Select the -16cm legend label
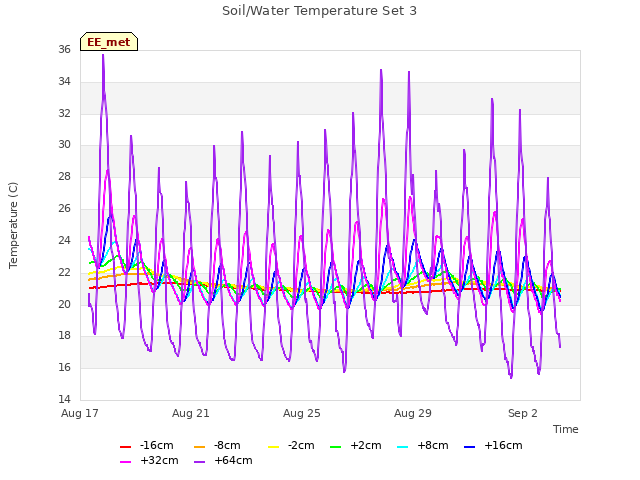The height and width of the screenshot is (480, 640). 156,445
